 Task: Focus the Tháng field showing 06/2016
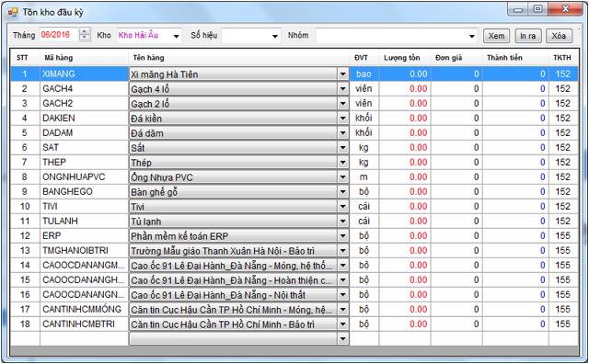coord(59,35)
